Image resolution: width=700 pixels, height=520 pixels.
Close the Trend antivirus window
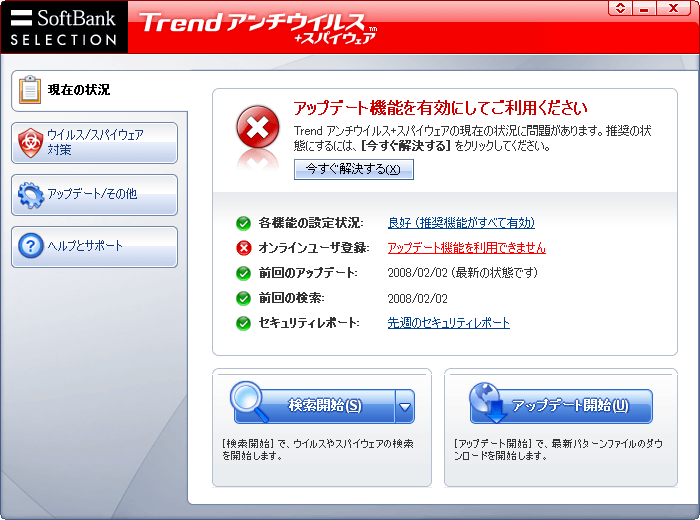pos(673,8)
